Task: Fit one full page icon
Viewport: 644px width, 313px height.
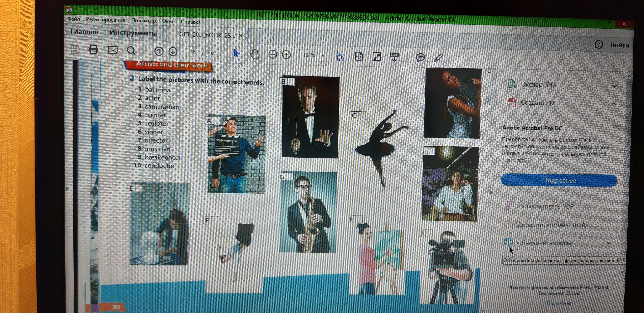Action: coord(359,57)
